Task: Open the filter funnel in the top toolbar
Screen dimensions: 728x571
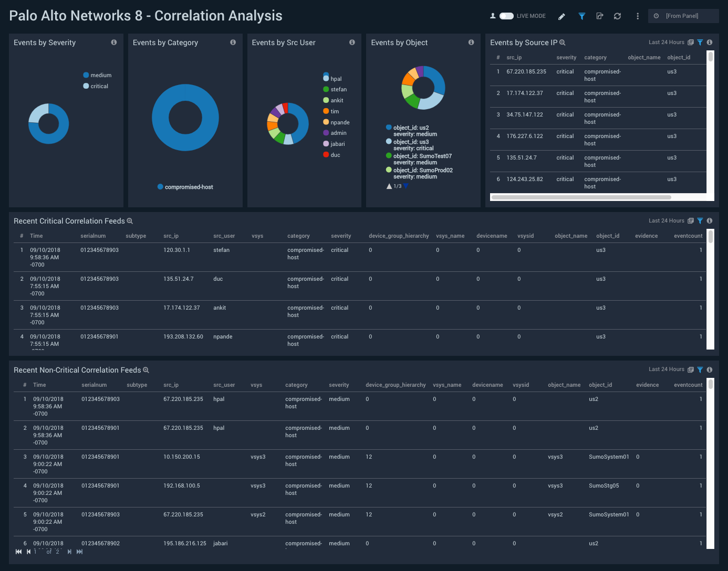Action: (x=581, y=16)
